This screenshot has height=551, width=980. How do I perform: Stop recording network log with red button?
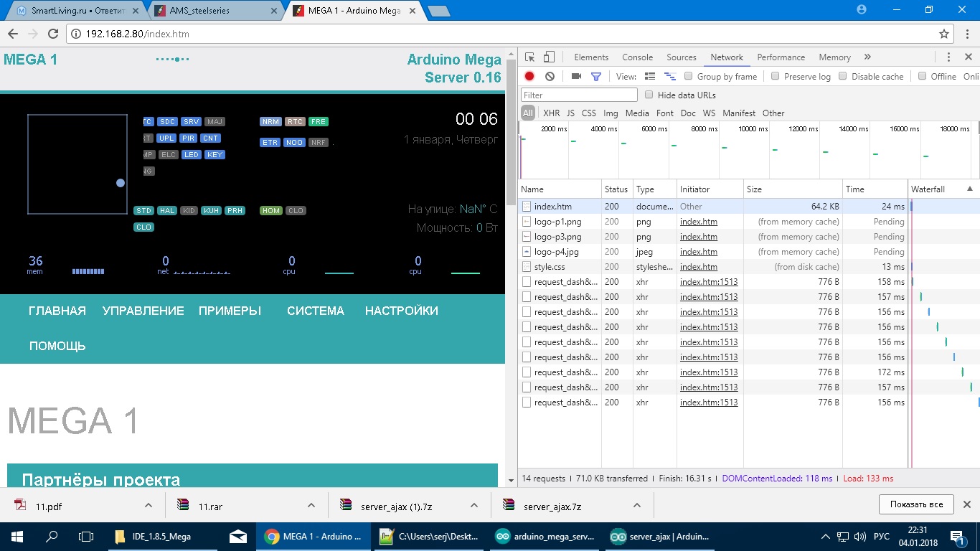pyautogui.click(x=529, y=76)
